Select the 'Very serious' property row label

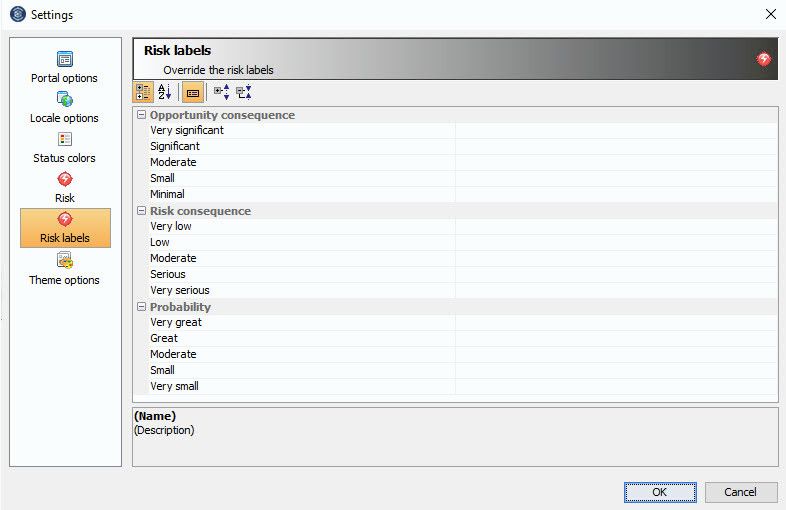click(179, 290)
